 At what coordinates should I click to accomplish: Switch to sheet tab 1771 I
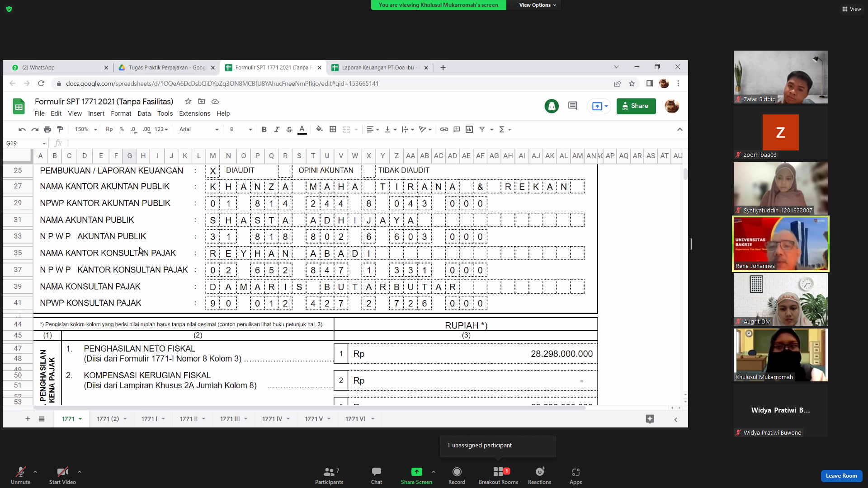[153, 419]
